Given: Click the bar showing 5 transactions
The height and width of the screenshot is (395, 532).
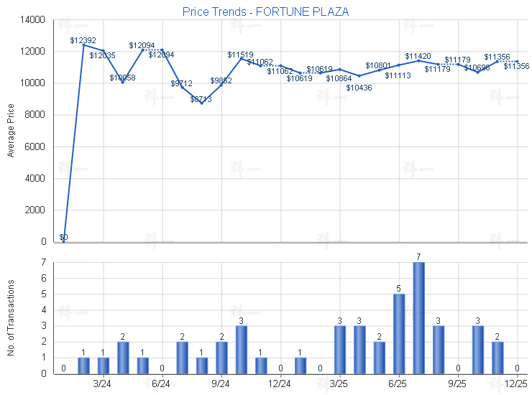Looking at the screenshot, I should click(399, 334).
